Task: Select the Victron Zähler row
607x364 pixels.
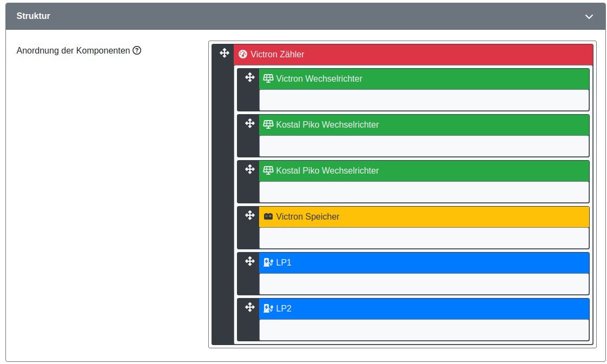Action: click(413, 55)
